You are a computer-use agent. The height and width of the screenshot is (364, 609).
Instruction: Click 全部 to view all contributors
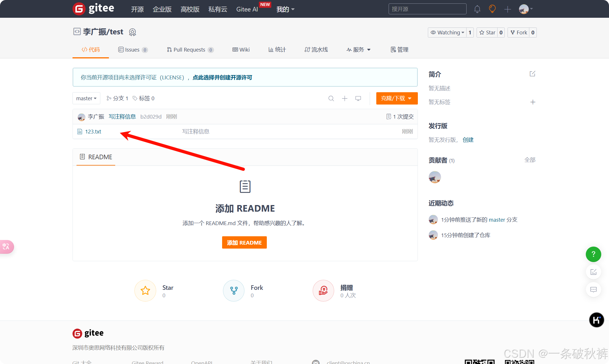pyautogui.click(x=530, y=160)
